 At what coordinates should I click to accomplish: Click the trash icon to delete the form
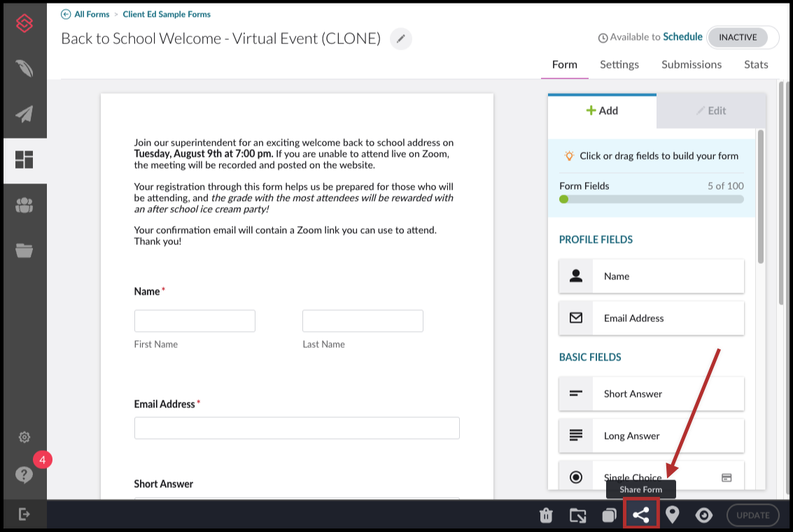point(546,515)
